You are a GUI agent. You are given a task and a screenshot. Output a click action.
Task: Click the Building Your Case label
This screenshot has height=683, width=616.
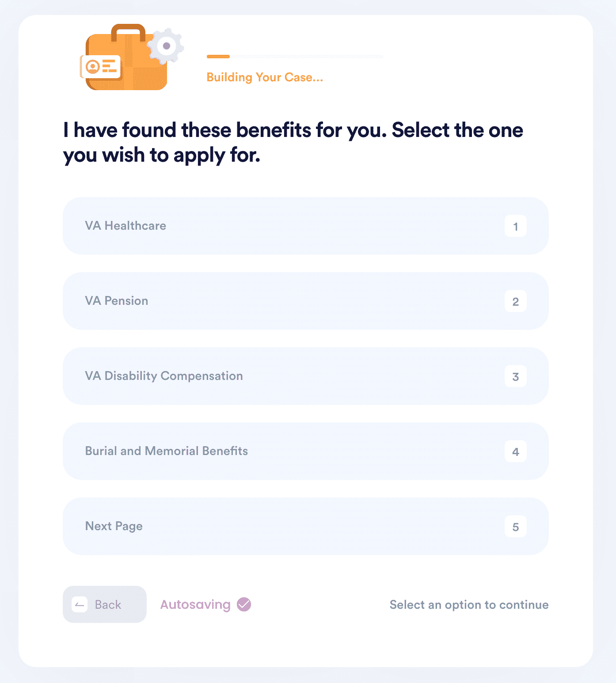coord(265,77)
